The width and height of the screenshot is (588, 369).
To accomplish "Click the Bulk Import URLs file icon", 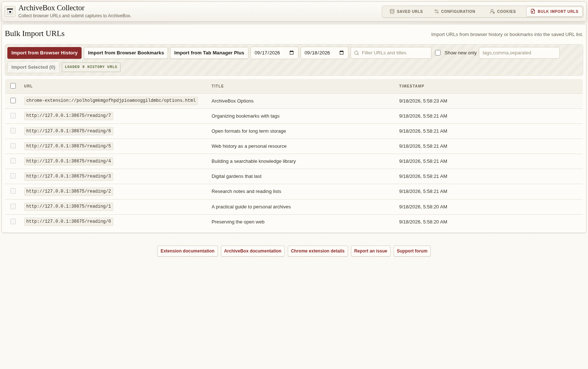I will click(x=533, y=11).
